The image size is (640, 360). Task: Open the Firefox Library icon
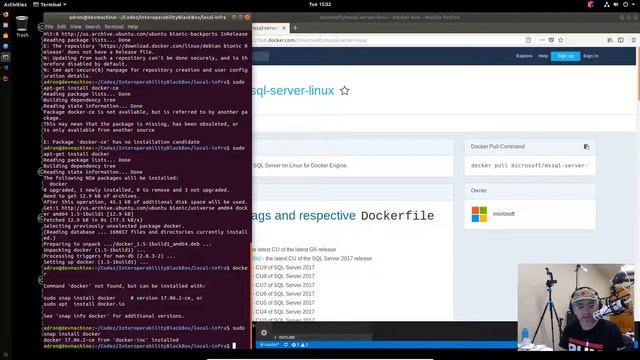pyautogui.click(x=610, y=40)
